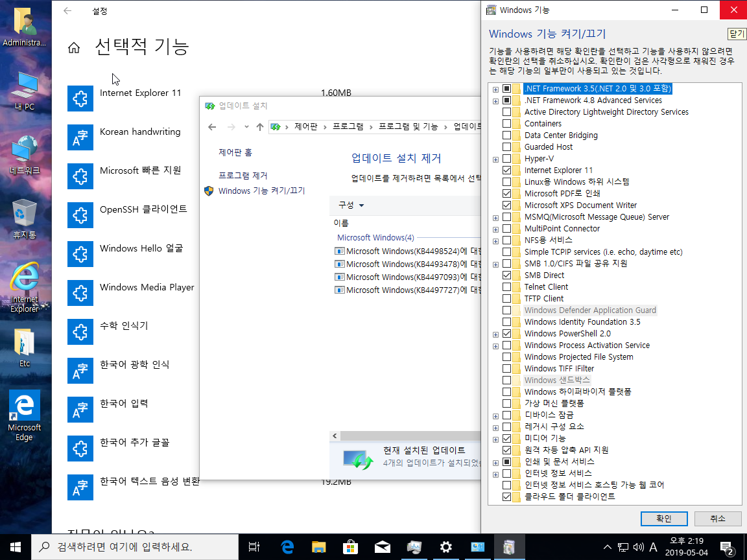Select the 내 PC desktop icon

[x=24, y=91]
